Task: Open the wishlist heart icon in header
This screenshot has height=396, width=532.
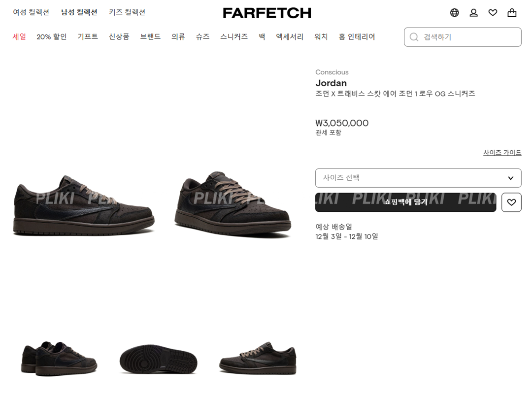Action: [x=493, y=13]
